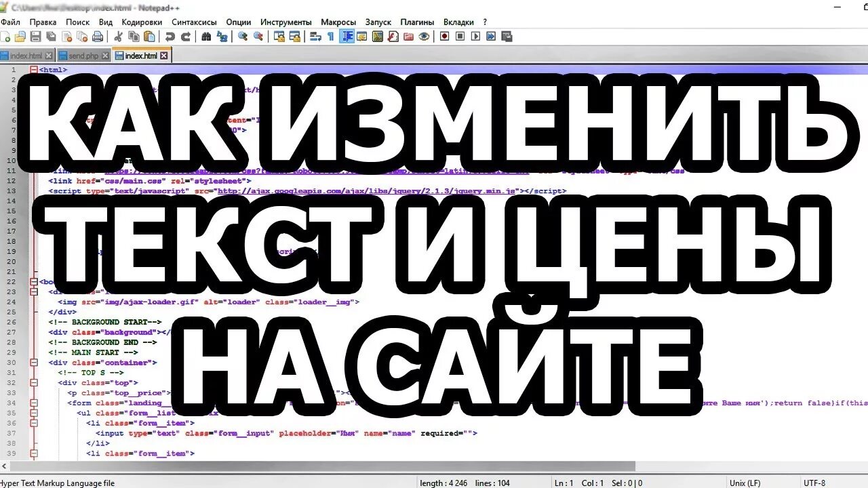This screenshot has width=868, height=488.
Task: Open Folder as Workspace toolbar icon
Action: (408, 37)
